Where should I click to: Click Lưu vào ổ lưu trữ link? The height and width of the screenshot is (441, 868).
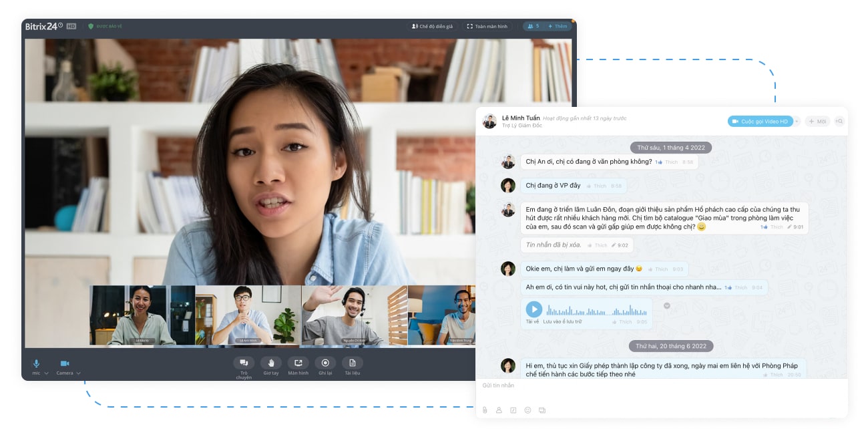(563, 322)
